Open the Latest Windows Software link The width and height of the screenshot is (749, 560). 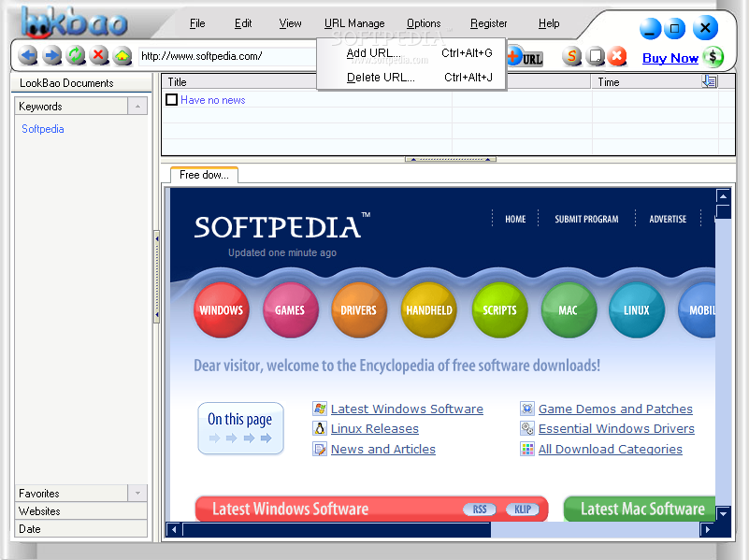pyautogui.click(x=407, y=409)
